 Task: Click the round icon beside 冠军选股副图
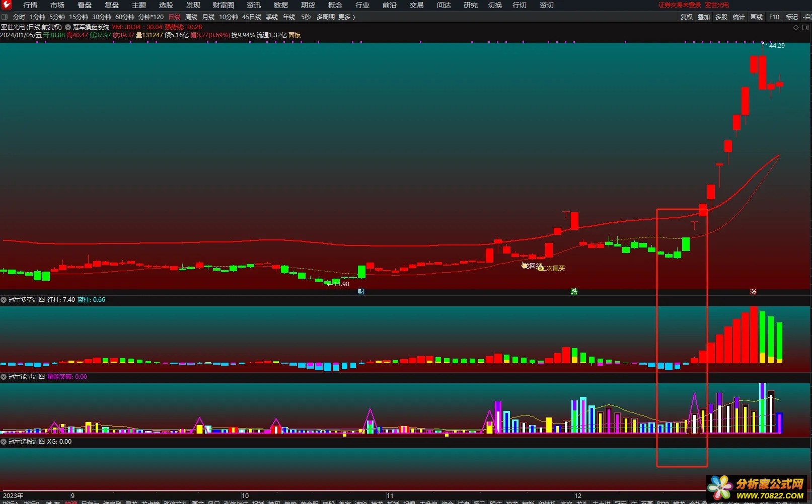pyautogui.click(x=4, y=442)
